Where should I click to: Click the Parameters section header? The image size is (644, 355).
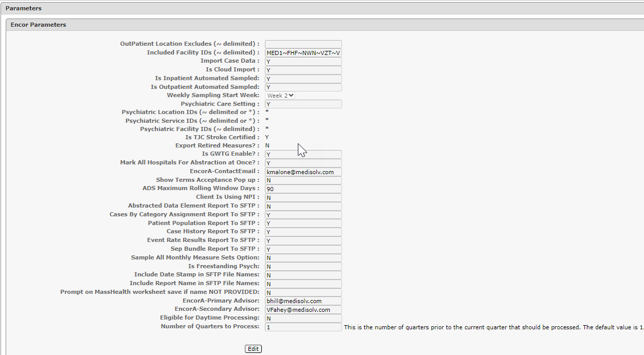click(x=322, y=8)
